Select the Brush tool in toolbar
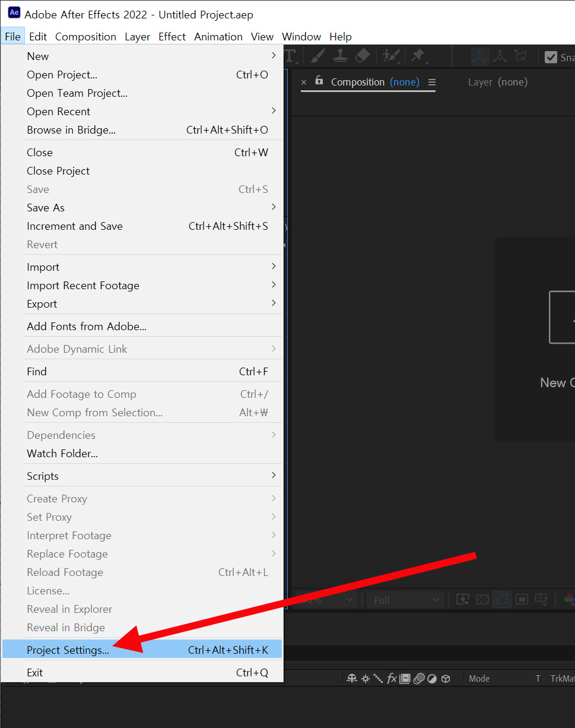The image size is (575, 728). coord(317,56)
